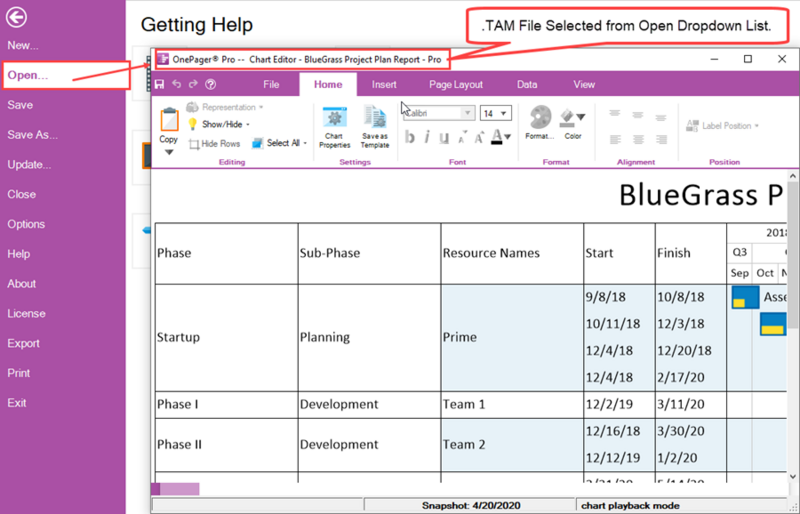Open the fill Color dropdown arrow
Viewport: 800px width, 514px height.
coord(581,117)
